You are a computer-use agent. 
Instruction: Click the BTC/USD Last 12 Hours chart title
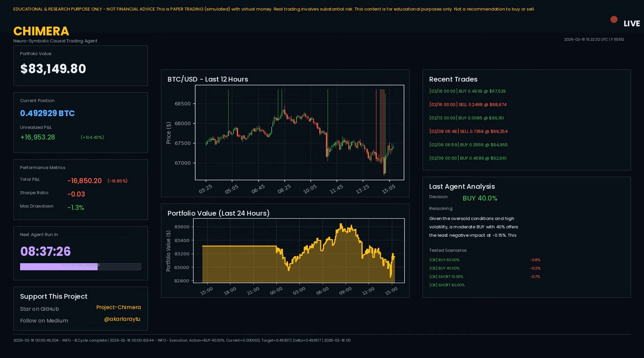208,79
